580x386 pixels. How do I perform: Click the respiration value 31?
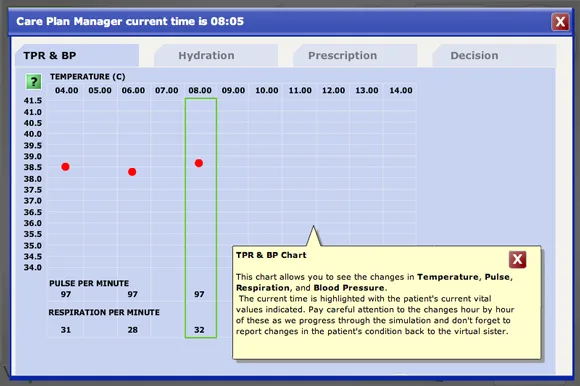tap(66, 330)
